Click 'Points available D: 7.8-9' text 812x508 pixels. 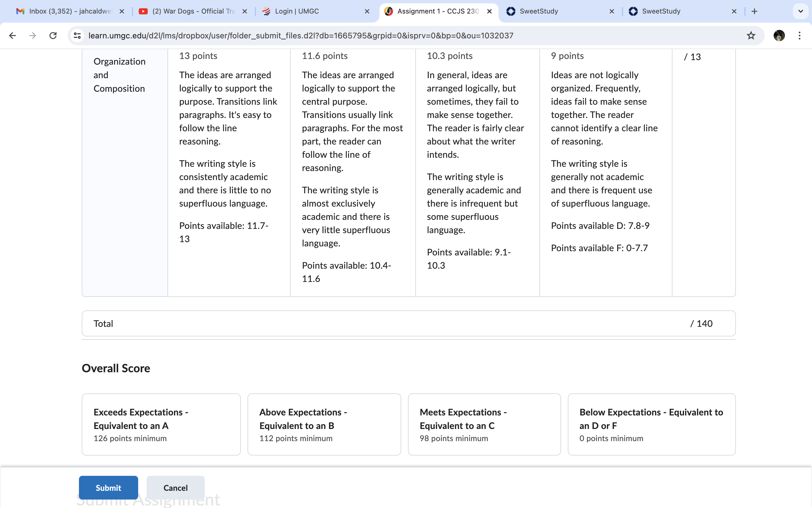(600, 225)
